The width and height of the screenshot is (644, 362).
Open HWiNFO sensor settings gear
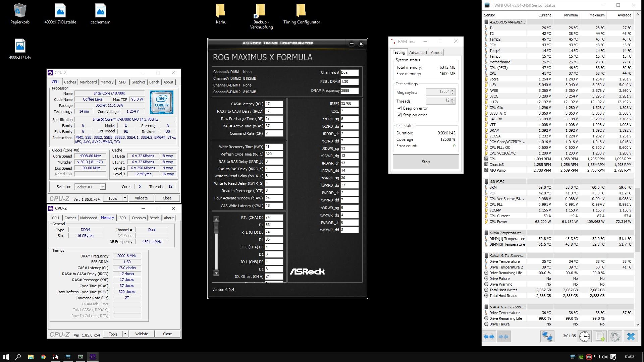[x=615, y=337]
